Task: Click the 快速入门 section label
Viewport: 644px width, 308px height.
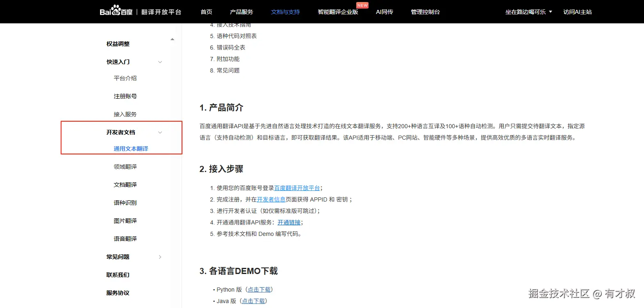Action: [118, 62]
